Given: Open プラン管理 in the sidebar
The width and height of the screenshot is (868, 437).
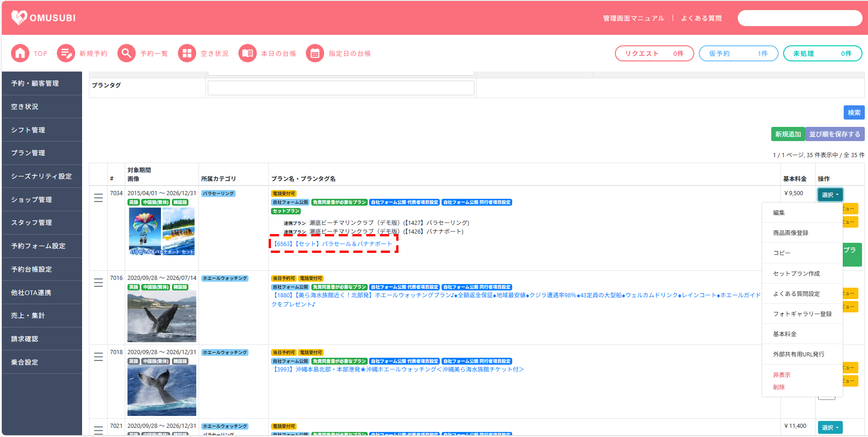Looking at the screenshot, I should click(28, 153).
